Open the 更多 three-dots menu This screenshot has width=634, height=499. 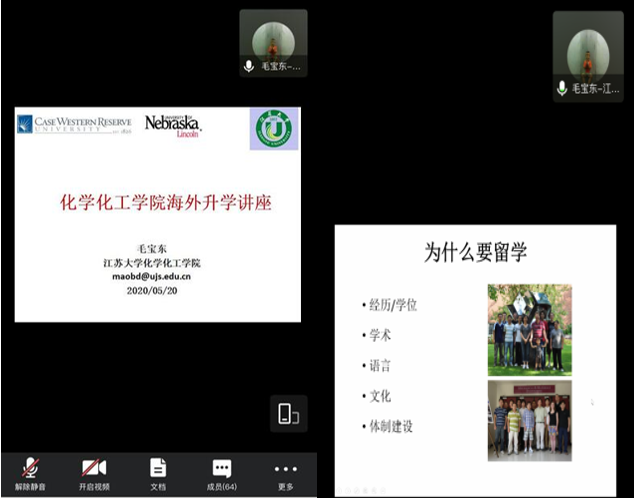click(286, 474)
